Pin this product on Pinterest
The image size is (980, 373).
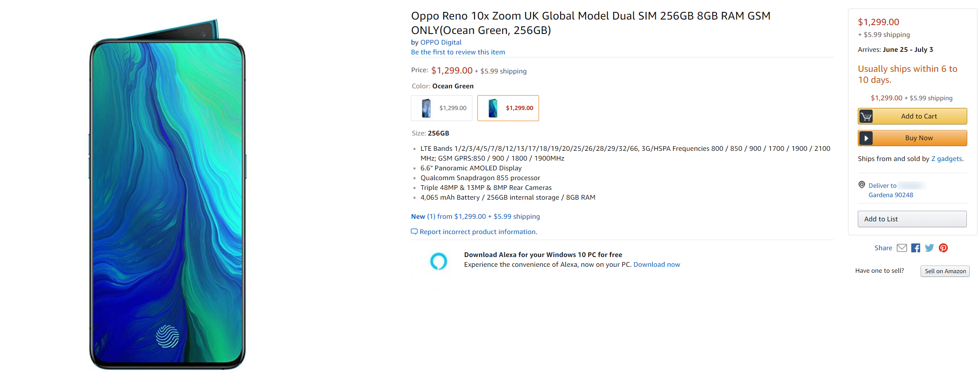pos(943,248)
